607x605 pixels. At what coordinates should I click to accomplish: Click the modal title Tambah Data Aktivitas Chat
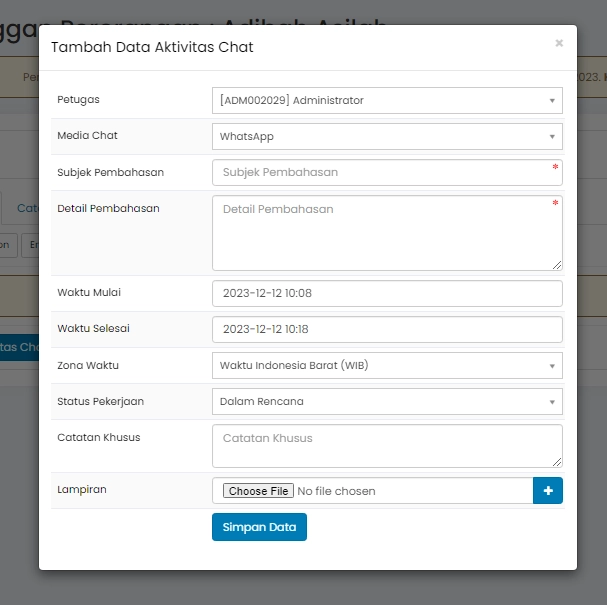[x=152, y=47]
